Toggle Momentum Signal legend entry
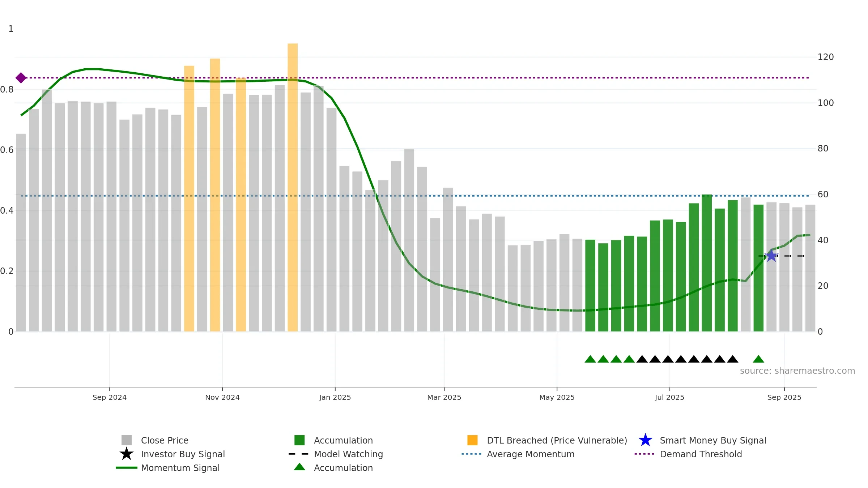 click(x=168, y=468)
